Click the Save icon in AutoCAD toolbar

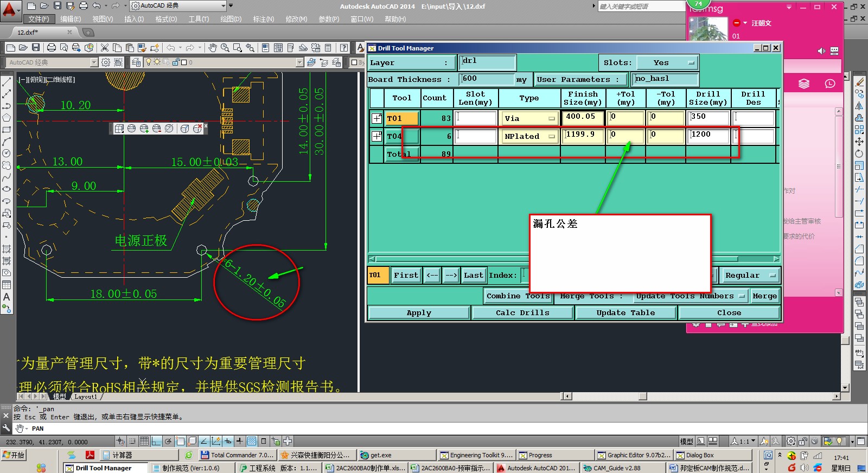36,48
